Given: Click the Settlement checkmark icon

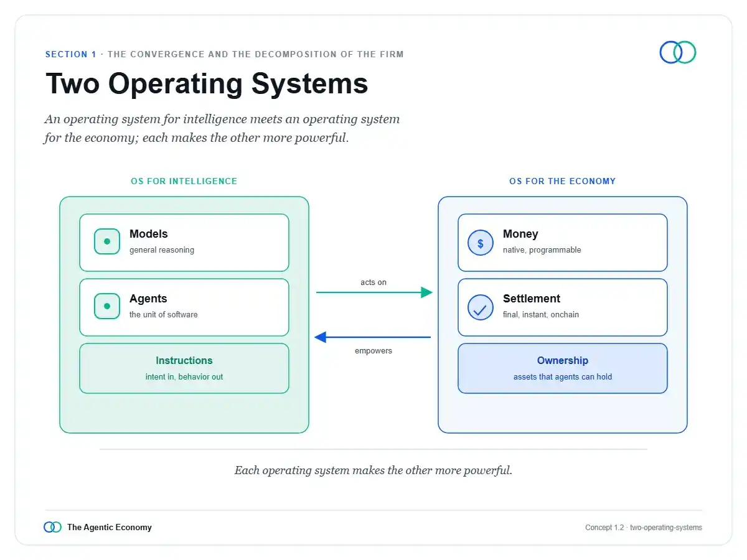Looking at the screenshot, I should [481, 308].
